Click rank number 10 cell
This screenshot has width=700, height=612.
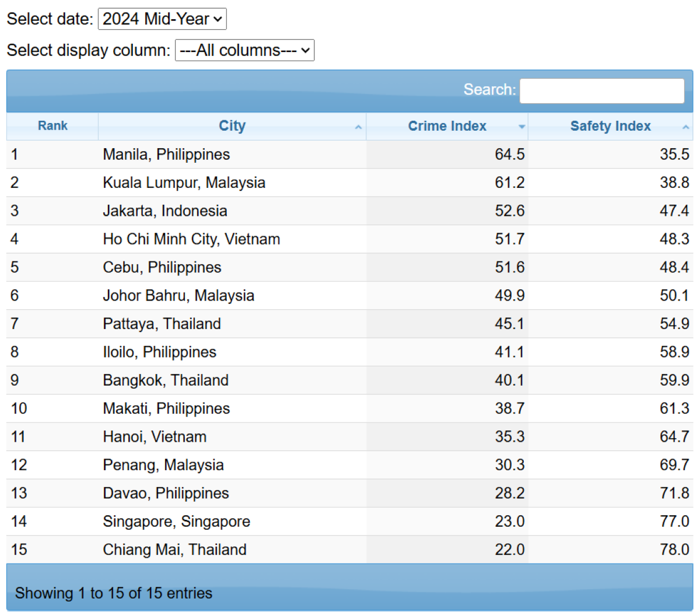52,408
